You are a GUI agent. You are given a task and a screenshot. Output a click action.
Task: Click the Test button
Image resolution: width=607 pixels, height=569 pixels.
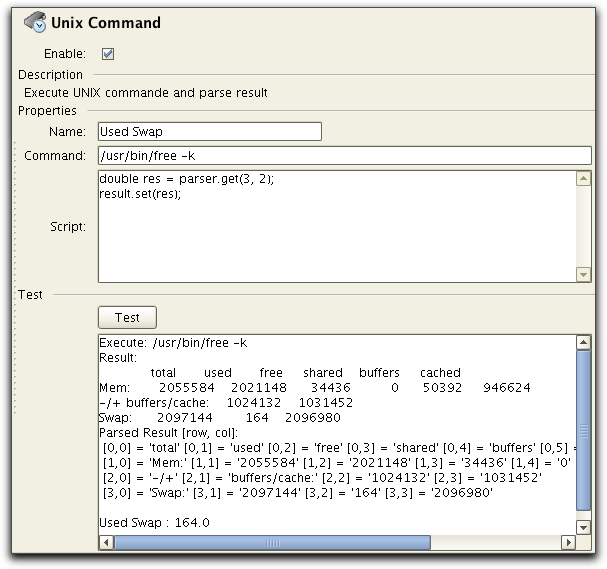pos(127,317)
